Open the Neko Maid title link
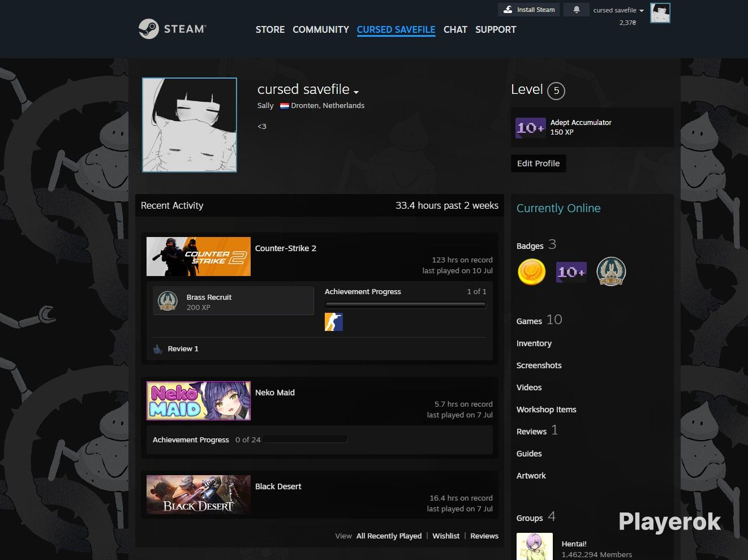 click(x=275, y=393)
